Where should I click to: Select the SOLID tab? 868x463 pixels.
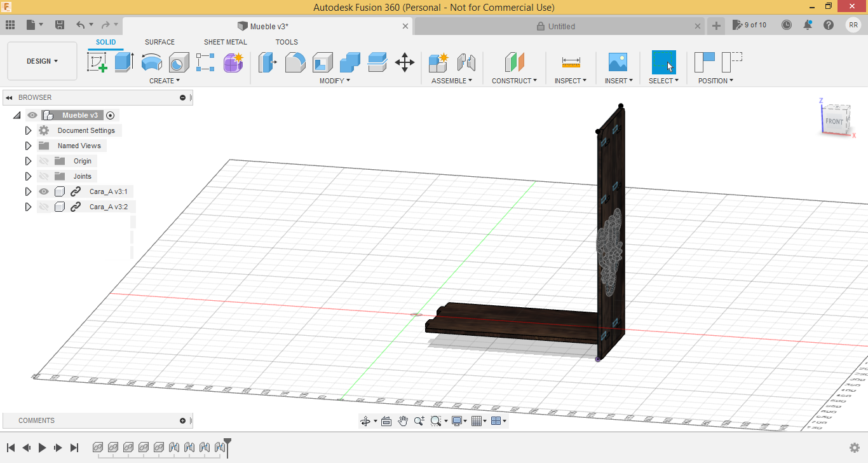[106, 42]
